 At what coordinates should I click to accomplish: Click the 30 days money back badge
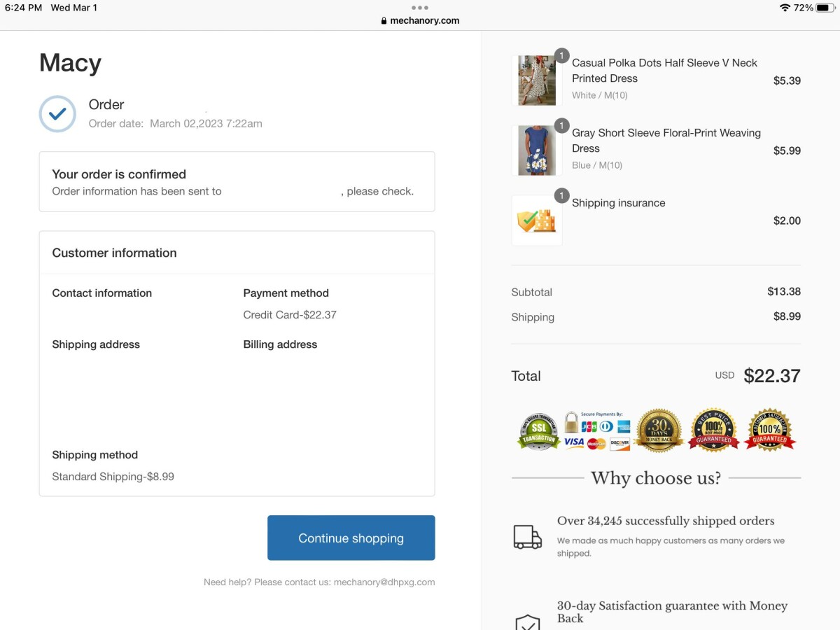(x=658, y=430)
